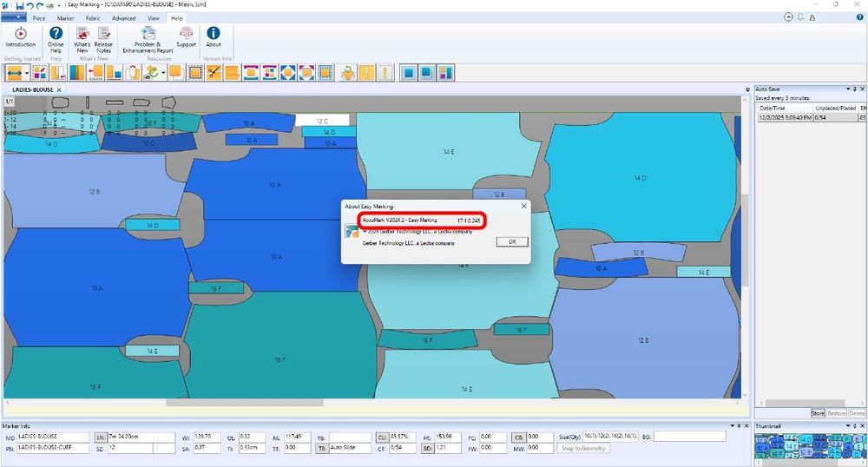Click the Save icon in quick access toolbar
The image size is (868, 467).
point(20,5)
